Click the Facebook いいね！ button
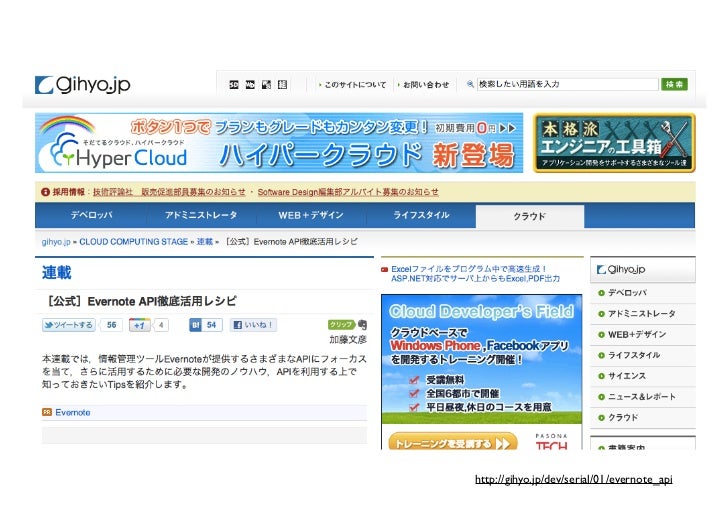 254,325
